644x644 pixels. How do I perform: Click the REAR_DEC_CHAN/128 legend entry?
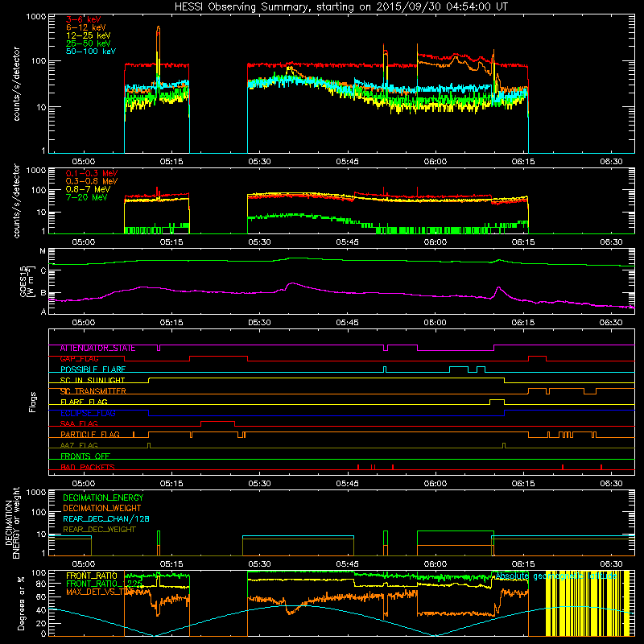pos(106,519)
